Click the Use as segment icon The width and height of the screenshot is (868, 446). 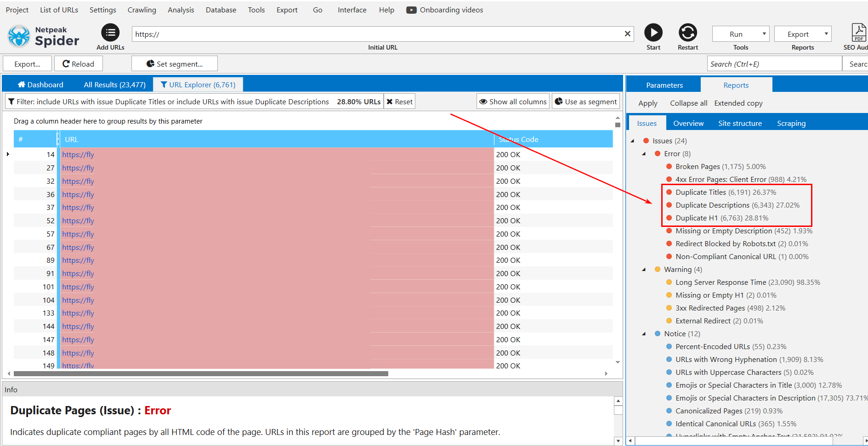(560, 101)
